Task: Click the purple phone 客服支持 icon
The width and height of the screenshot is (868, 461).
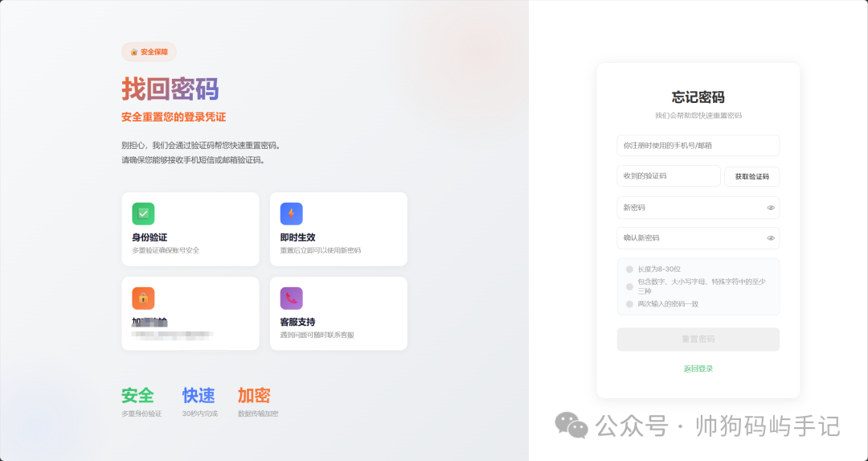Action: coord(291,298)
